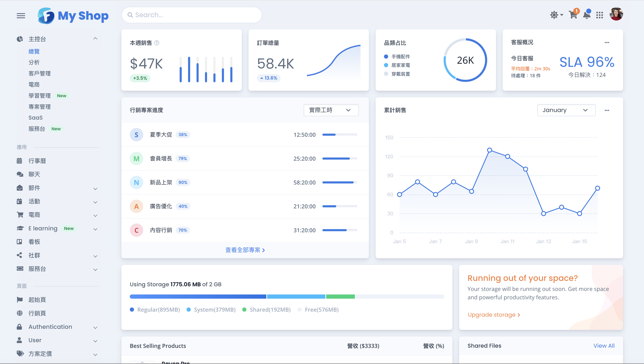
Task: Open the 實際工時 dropdown
Action: click(x=331, y=110)
